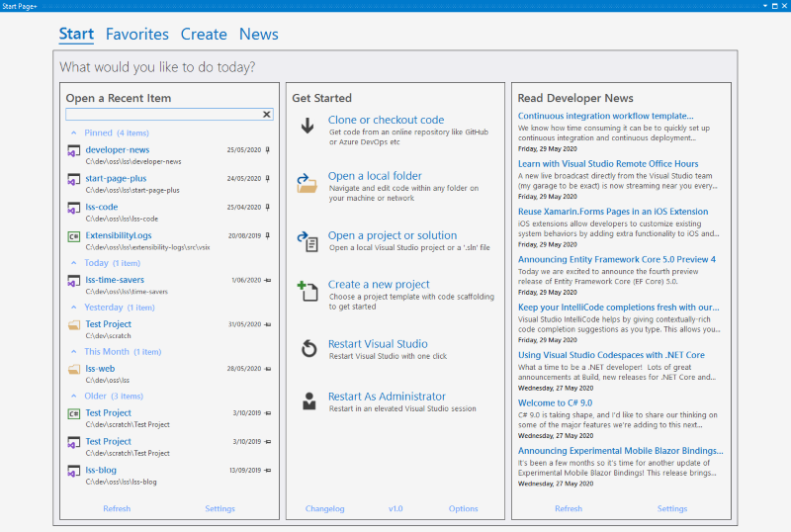Click the lss-web folder icon

click(x=74, y=369)
